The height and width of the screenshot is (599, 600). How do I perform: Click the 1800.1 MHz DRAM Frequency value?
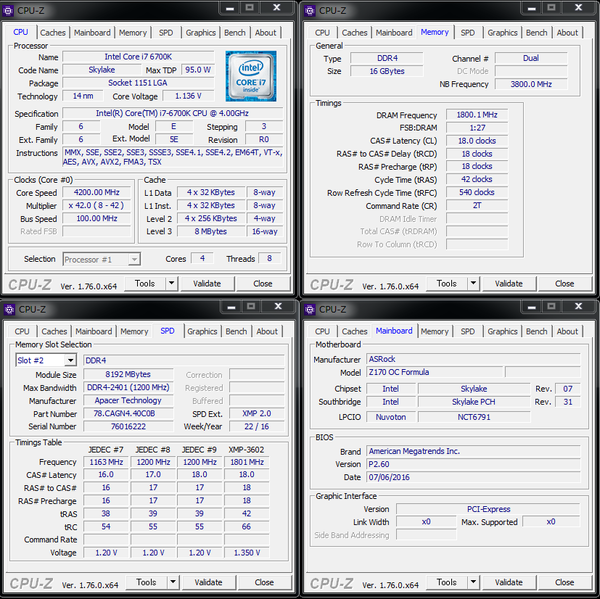(x=477, y=115)
